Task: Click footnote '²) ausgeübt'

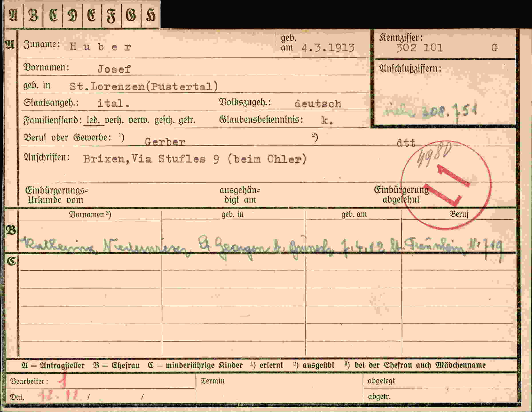Action: (x=314, y=365)
